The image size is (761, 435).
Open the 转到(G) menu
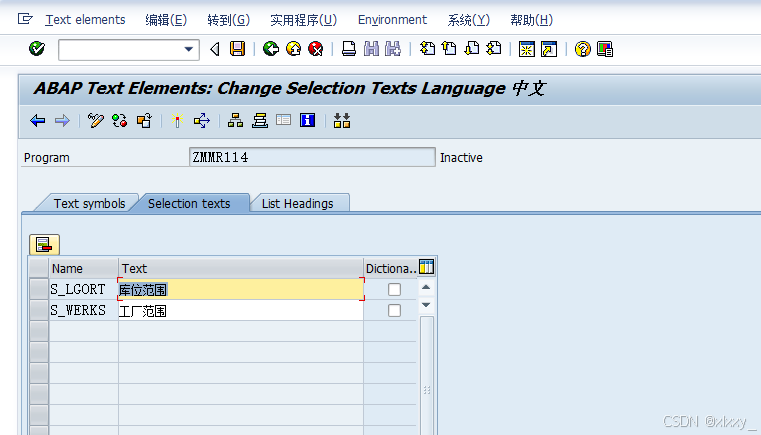pos(229,20)
